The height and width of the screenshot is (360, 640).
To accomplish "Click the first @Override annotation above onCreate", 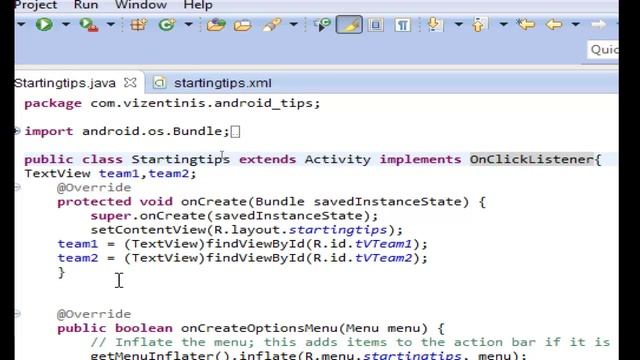I will click(x=94, y=188).
